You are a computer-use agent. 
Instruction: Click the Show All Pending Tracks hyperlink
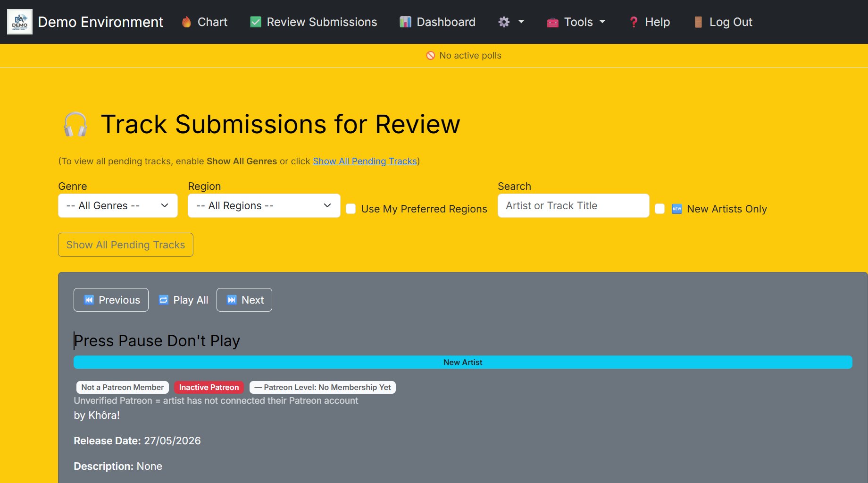365,161
